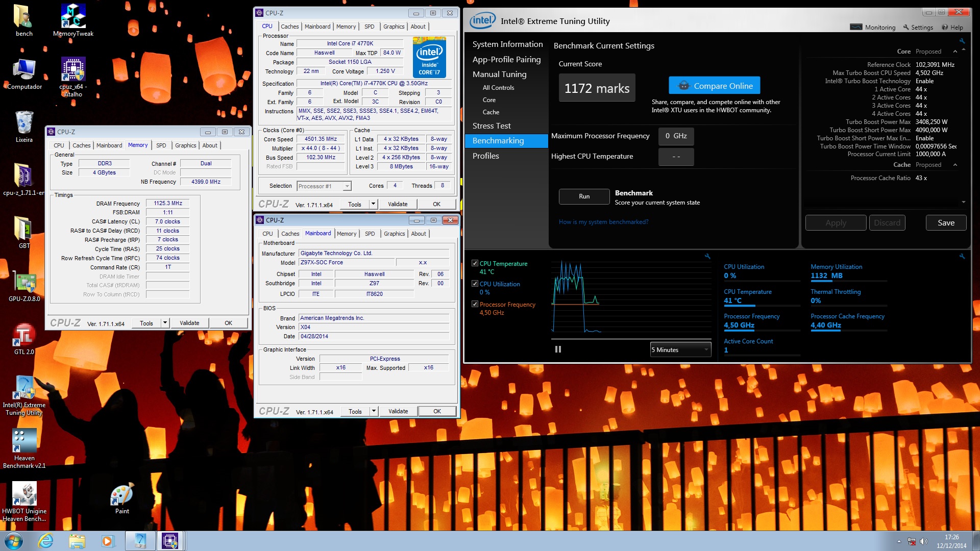Show hidden system tray icons arrow
The width and height of the screenshot is (980, 551).
pos(899,541)
